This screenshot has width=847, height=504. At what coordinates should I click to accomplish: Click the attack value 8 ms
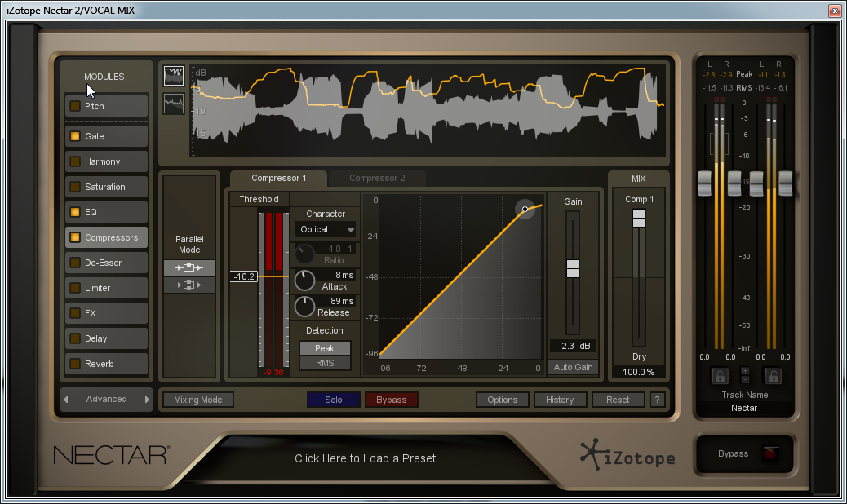coord(344,275)
